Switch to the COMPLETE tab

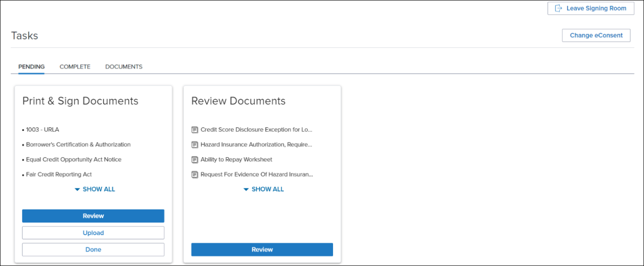click(x=75, y=67)
